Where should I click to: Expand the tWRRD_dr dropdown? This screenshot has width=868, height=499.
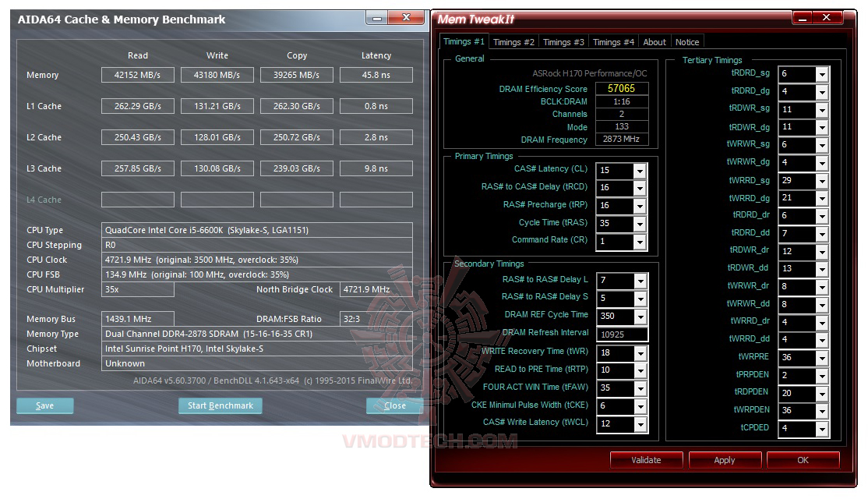click(x=822, y=322)
